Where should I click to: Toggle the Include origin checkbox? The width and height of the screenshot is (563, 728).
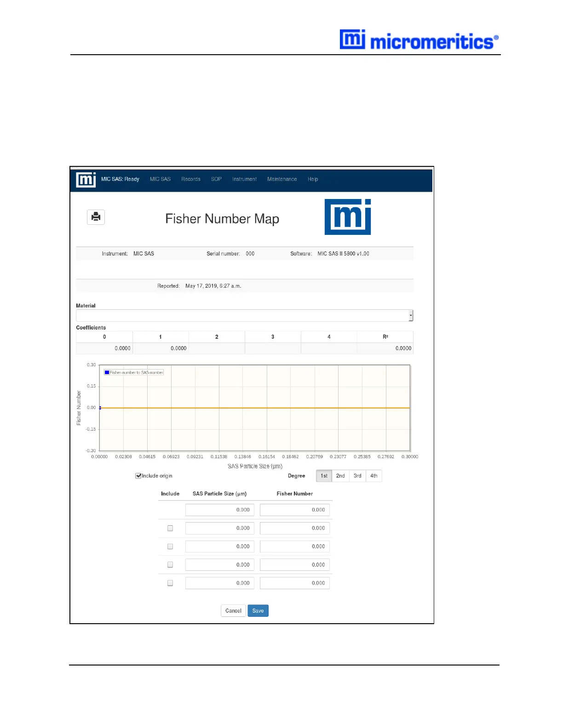click(x=138, y=476)
